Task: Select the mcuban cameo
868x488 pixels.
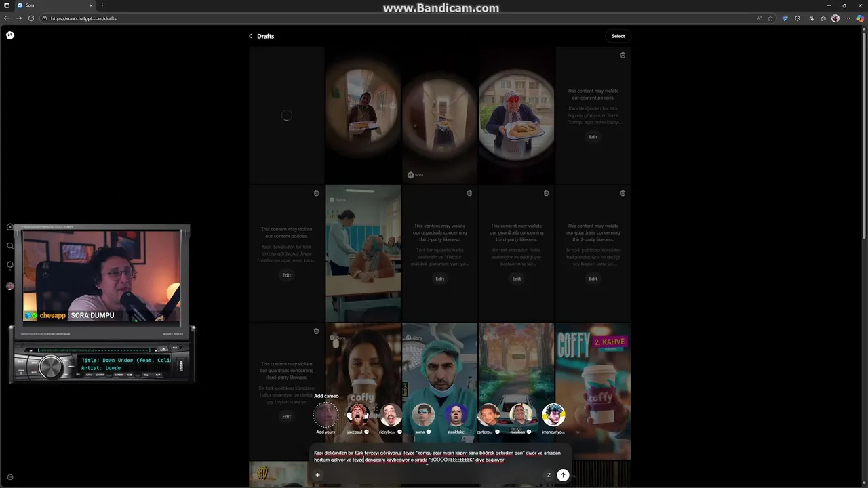Action: pos(521,415)
